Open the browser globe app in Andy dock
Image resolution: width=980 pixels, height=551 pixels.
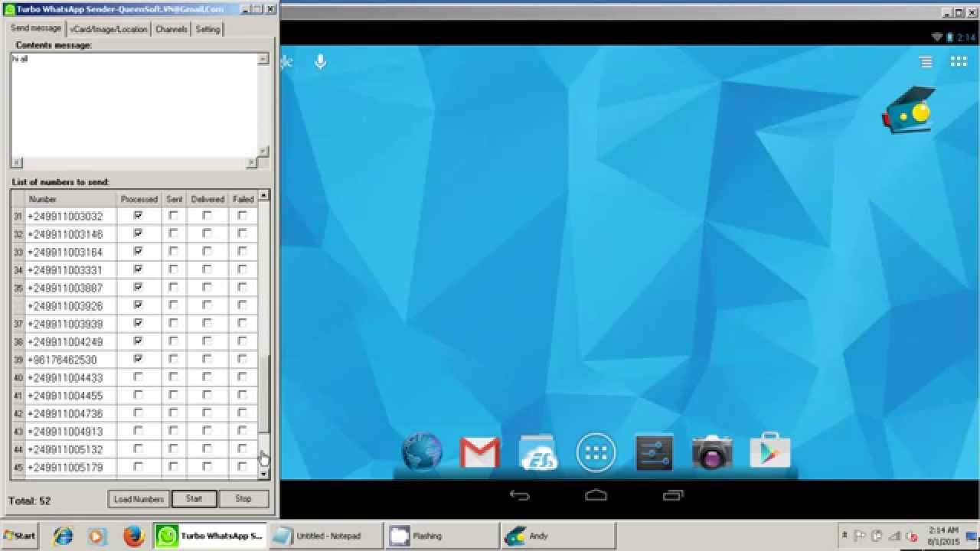coord(422,452)
